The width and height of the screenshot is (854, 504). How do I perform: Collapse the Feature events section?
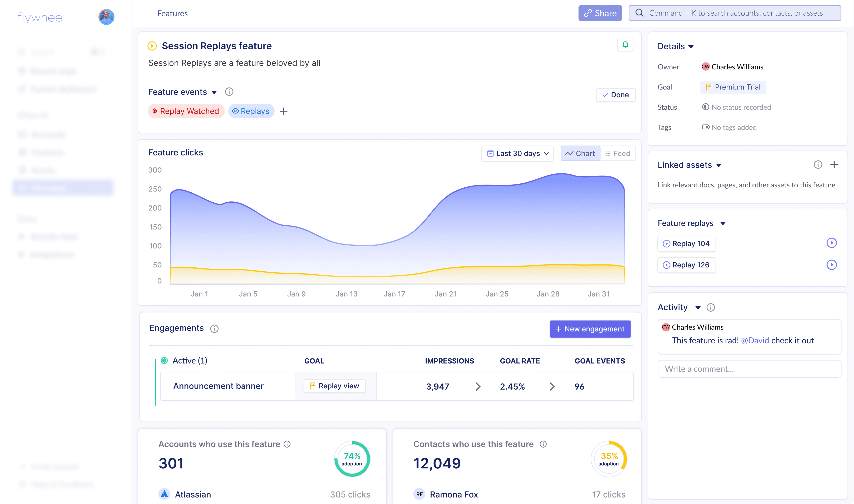click(x=214, y=92)
